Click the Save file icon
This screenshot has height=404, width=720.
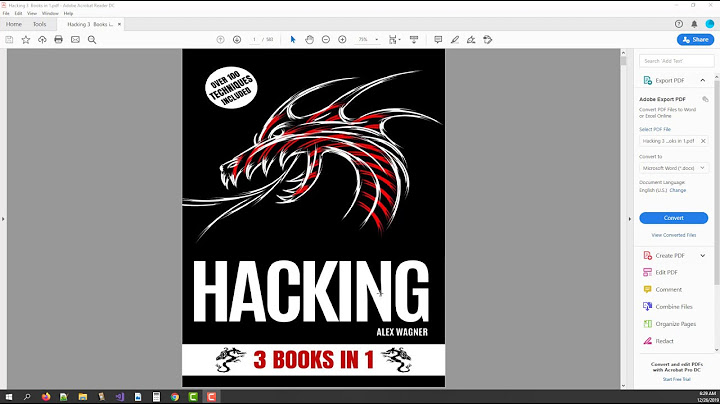click(9, 40)
